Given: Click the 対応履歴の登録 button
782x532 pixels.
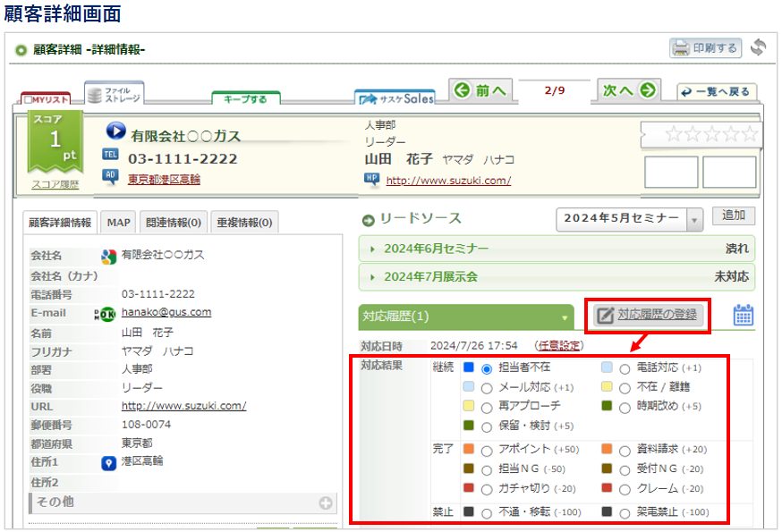Looking at the screenshot, I should [x=648, y=315].
